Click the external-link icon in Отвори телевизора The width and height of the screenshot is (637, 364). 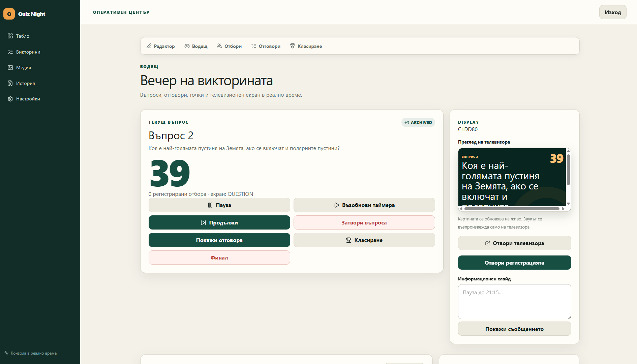point(487,243)
